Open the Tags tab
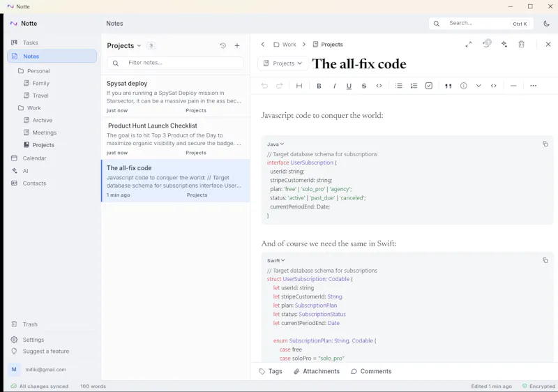558x392 pixels. click(271, 371)
